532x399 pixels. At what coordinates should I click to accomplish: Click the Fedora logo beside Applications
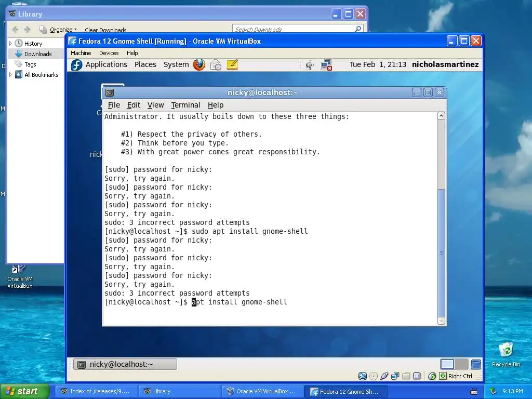pos(77,64)
